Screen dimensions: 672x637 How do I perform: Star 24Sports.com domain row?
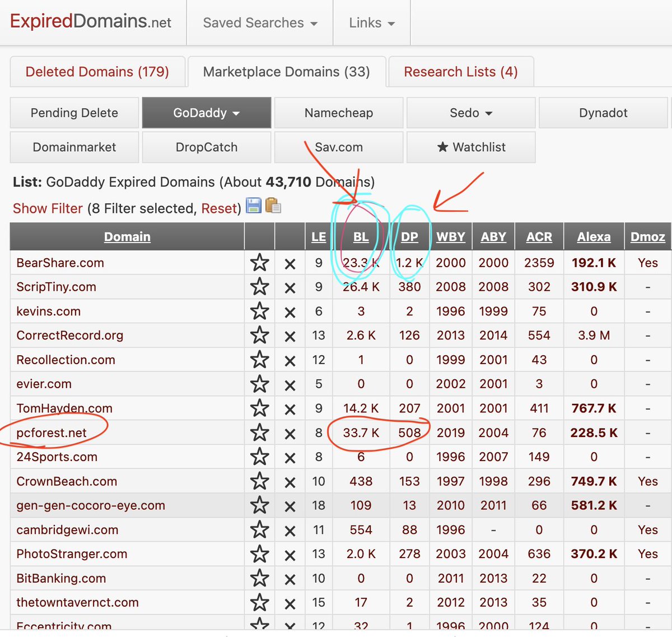click(259, 457)
